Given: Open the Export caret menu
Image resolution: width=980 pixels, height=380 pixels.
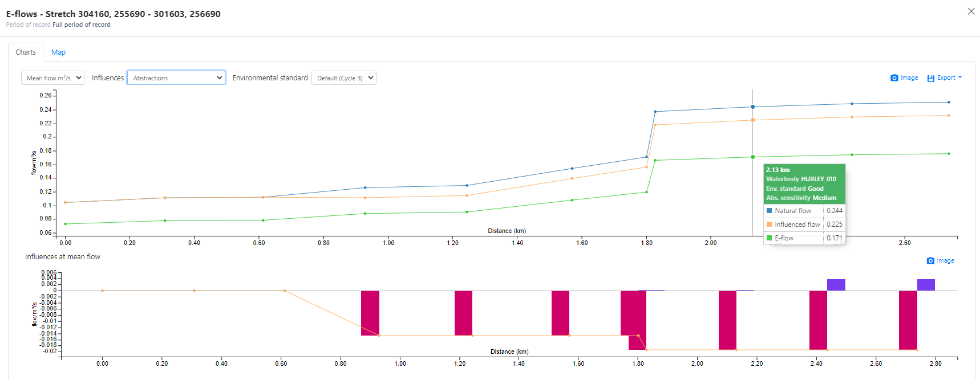Looking at the screenshot, I should [x=960, y=77].
